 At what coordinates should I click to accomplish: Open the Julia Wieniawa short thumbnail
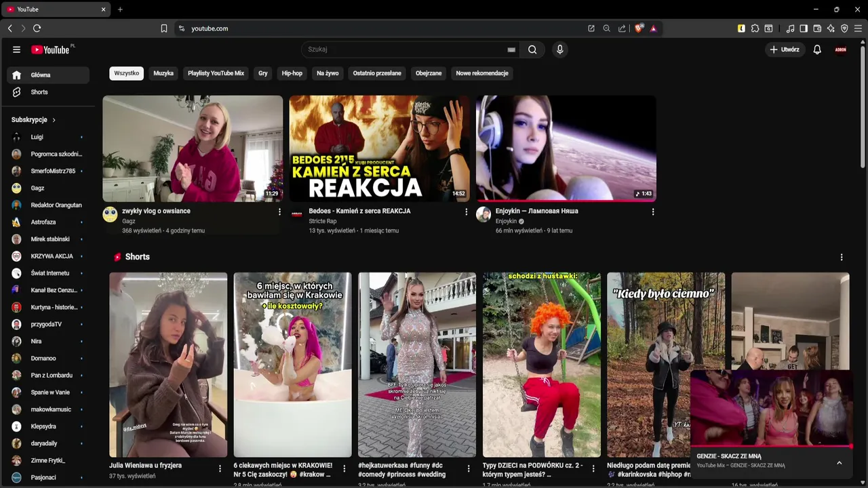tap(168, 365)
